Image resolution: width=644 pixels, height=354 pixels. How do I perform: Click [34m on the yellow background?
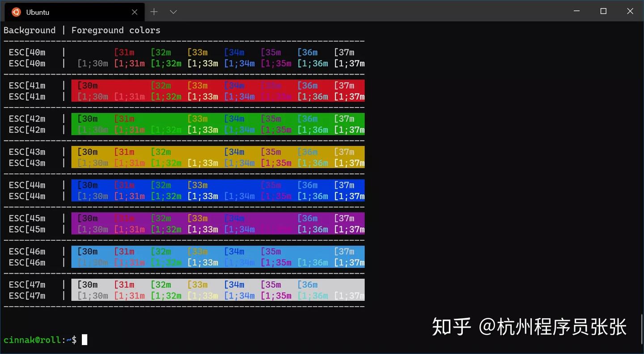tap(234, 152)
